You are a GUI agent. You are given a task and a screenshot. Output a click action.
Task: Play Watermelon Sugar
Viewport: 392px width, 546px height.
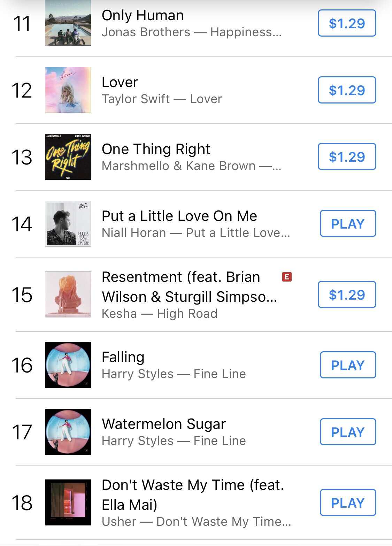[348, 432]
